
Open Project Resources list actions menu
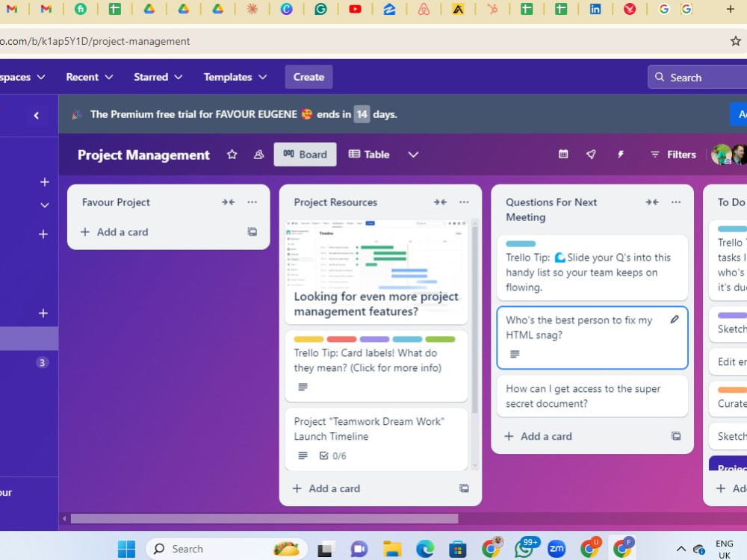pos(464,202)
